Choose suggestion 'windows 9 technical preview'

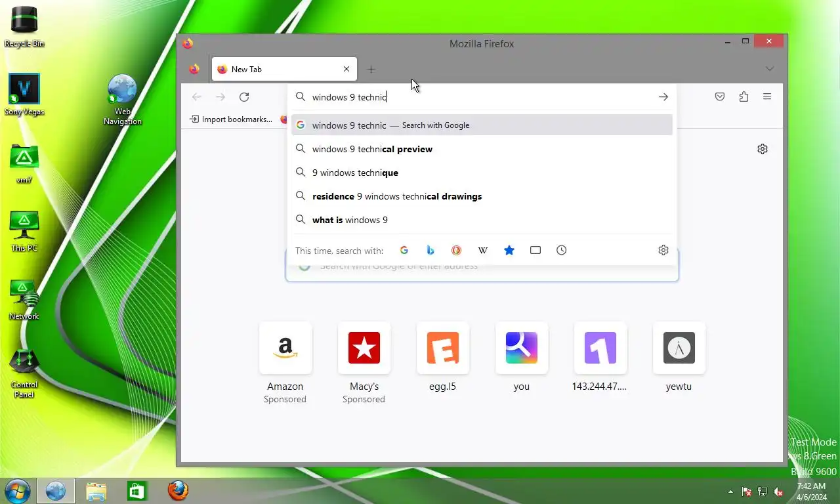point(482,149)
